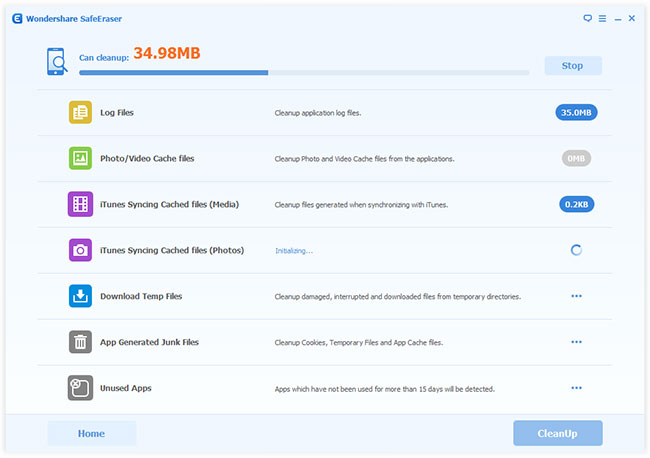Click the 'Cleanup Cookies, Temporary Files' description
650x458 pixels.
tap(359, 343)
